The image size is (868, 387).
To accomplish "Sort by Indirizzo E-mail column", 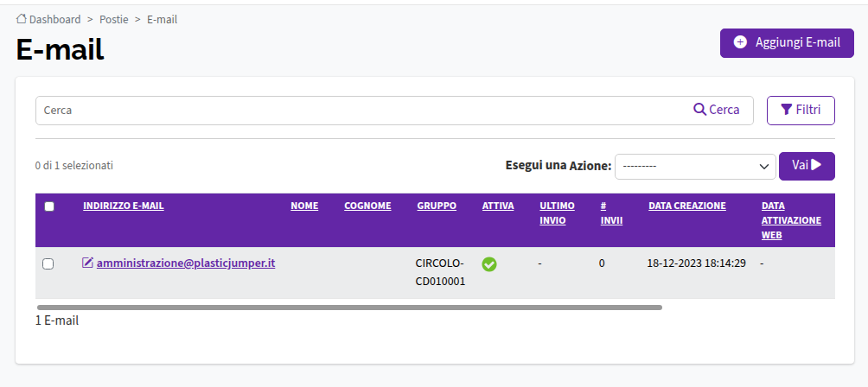I will point(124,206).
